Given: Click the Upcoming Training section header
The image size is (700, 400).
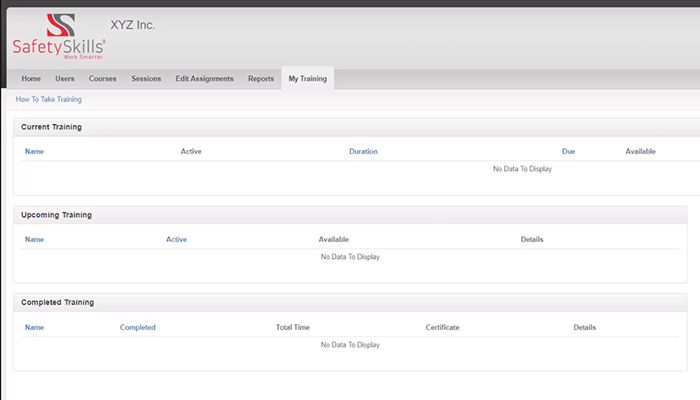Looking at the screenshot, I should pos(56,215).
